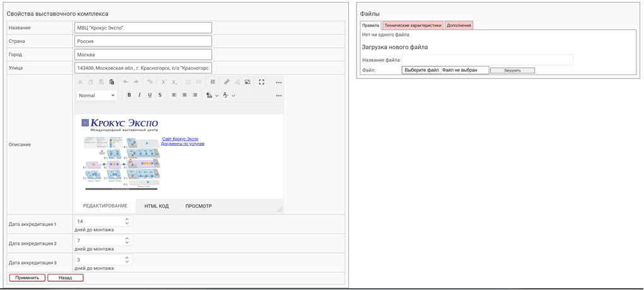The height and width of the screenshot is (290, 644).
Task: Open the Технические характеристики files tab
Action: pos(413,26)
